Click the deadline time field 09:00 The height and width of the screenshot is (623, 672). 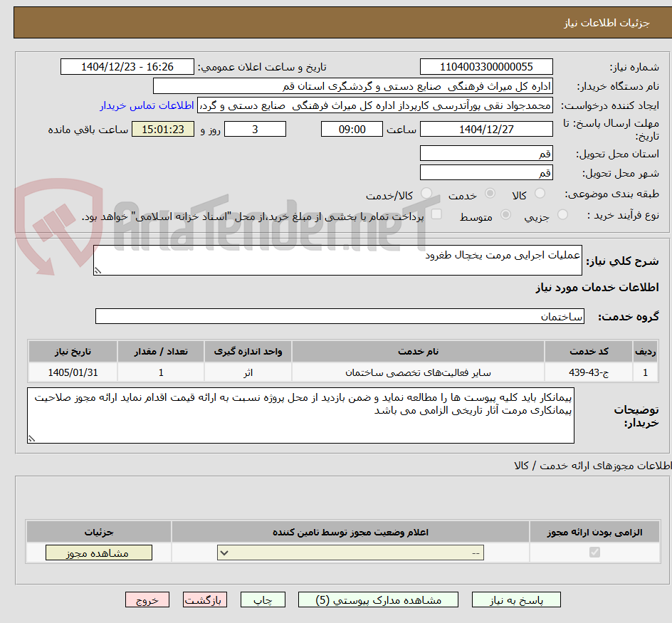[x=352, y=129]
